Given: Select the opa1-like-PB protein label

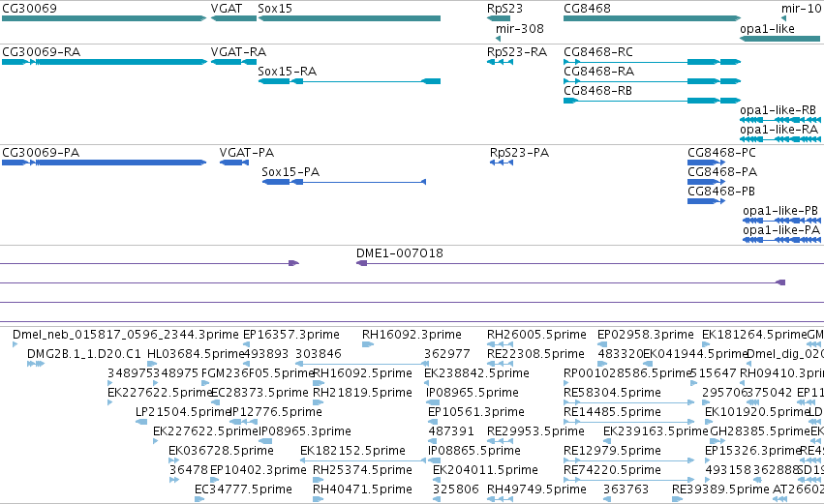Looking at the screenshot, I should (780, 211).
